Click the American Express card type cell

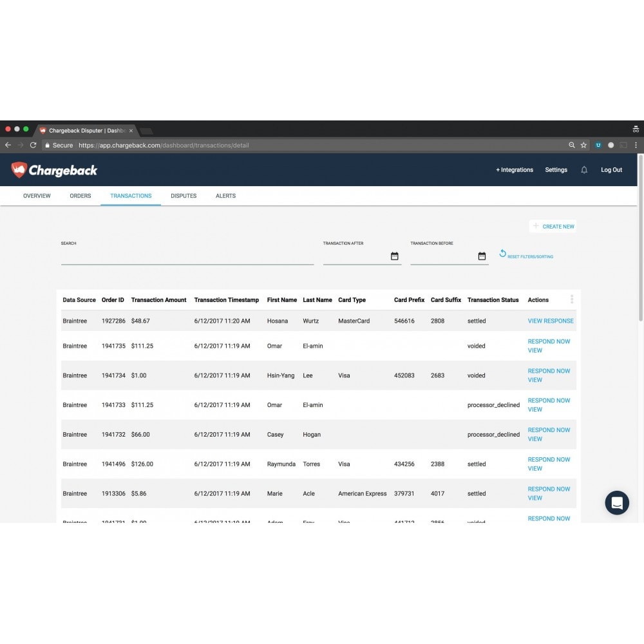point(362,493)
